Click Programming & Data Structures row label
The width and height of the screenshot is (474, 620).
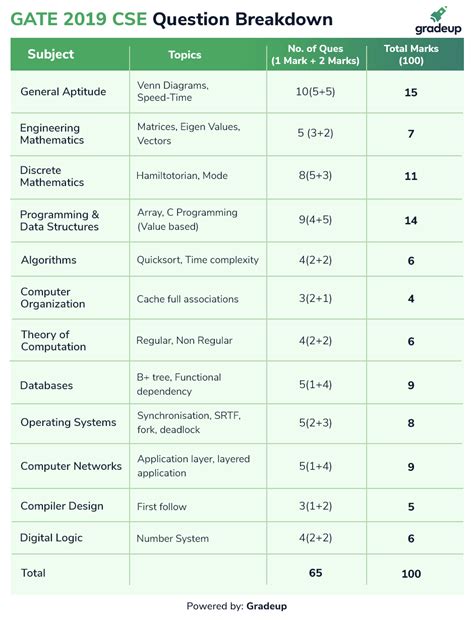pyautogui.click(x=59, y=221)
